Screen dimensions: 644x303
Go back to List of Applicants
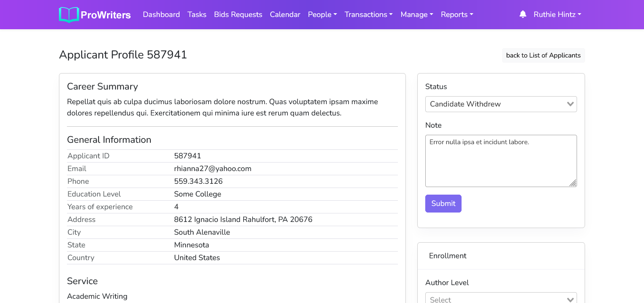(543, 55)
